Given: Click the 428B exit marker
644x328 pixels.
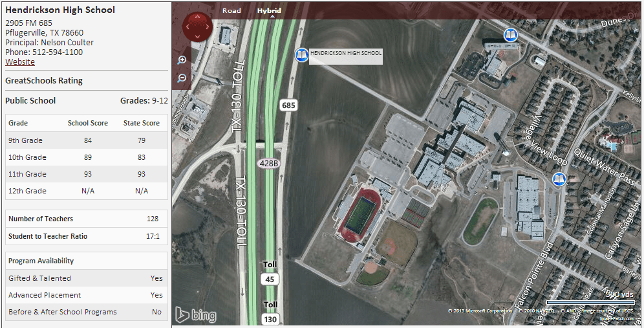Looking at the screenshot, I should (x=269, y=163).
